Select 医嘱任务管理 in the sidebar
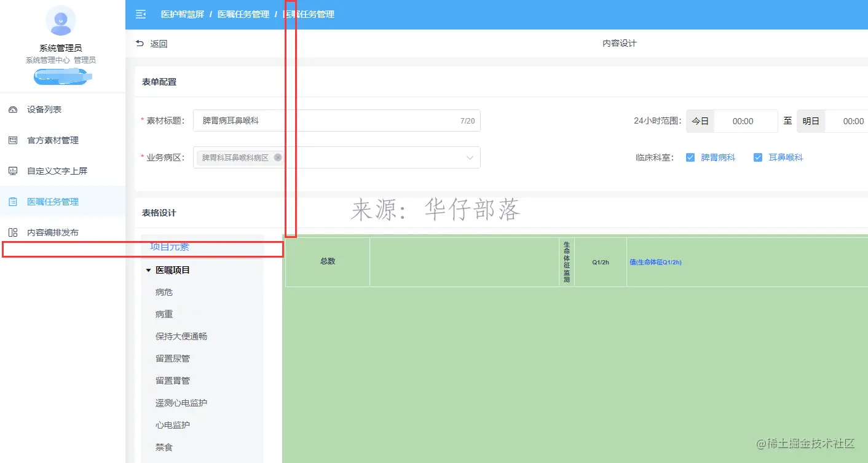The height and width of the screenshot is (463, 868). 63,202
